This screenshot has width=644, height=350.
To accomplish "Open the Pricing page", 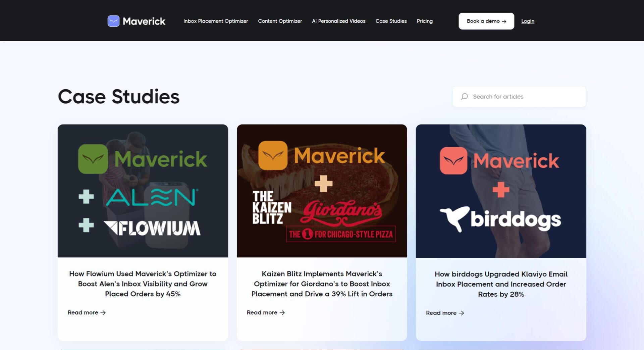I will 424,21.
